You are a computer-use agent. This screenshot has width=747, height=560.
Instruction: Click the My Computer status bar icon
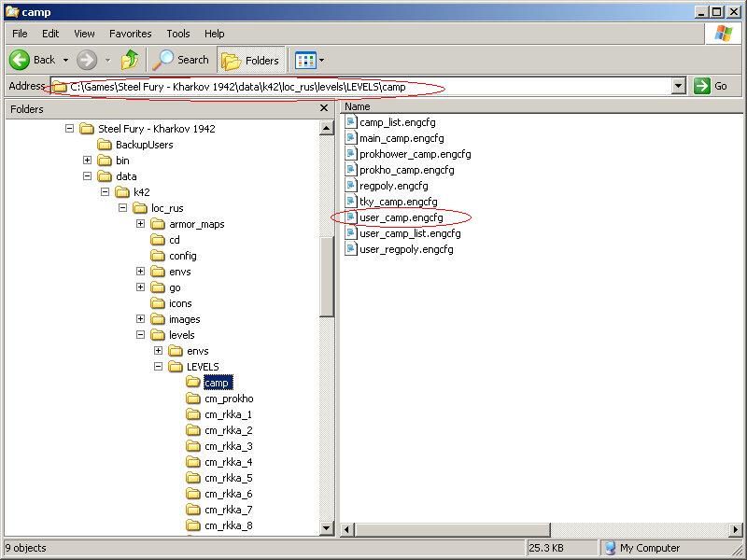pyautogui.click(x=610, y=548)
